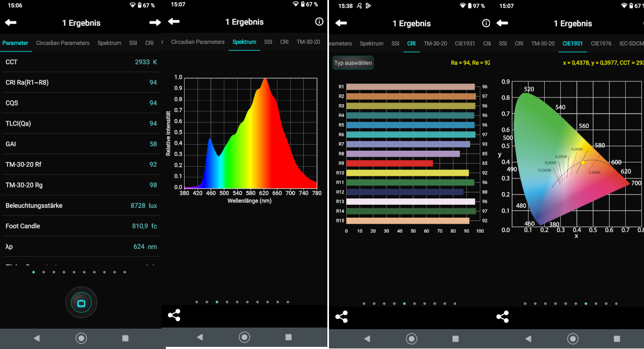Tap Android back button below the CIE1931 screen
Image resolution: width=644 pixels, height=349 pixels.
click(x=528, y=339)
